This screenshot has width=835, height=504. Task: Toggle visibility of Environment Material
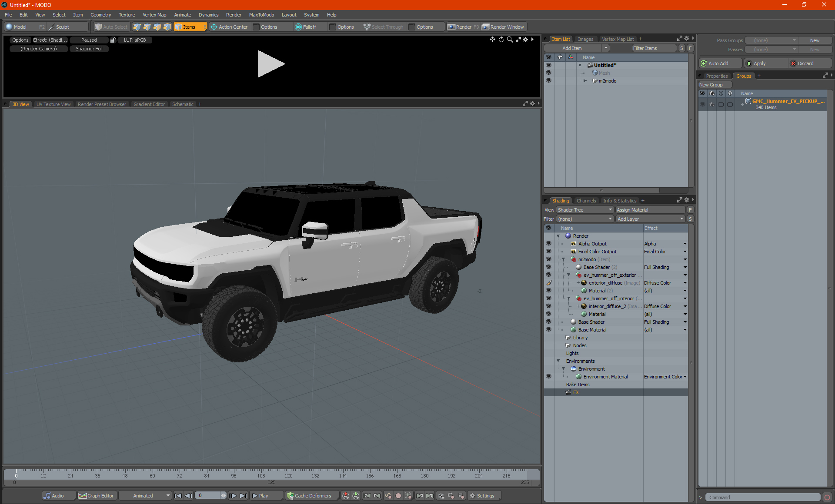[x=548, y=377]
